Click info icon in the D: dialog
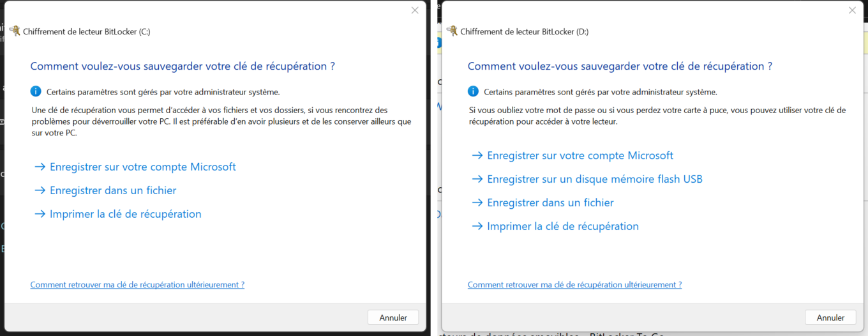868x336 pixels. [473, 91]
